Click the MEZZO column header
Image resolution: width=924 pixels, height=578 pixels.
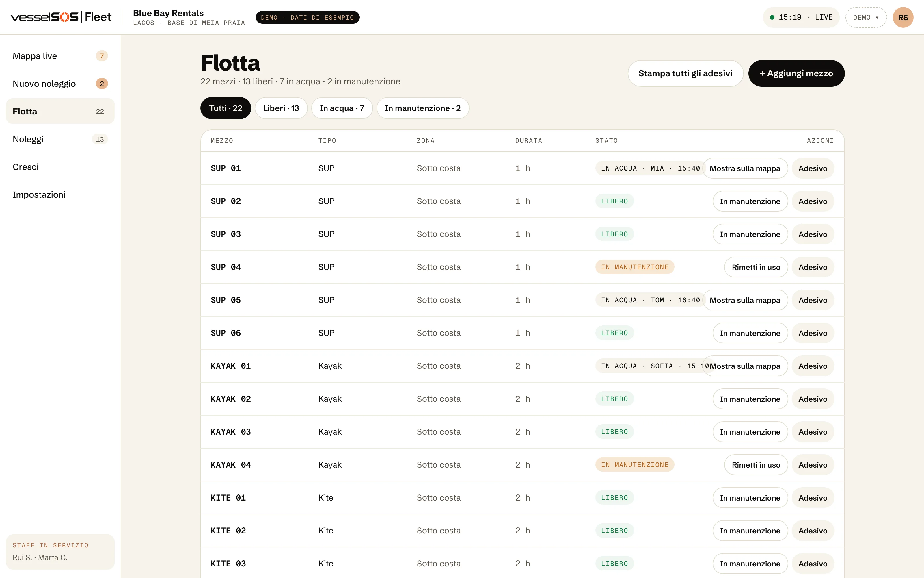click(x=222, y=141)
